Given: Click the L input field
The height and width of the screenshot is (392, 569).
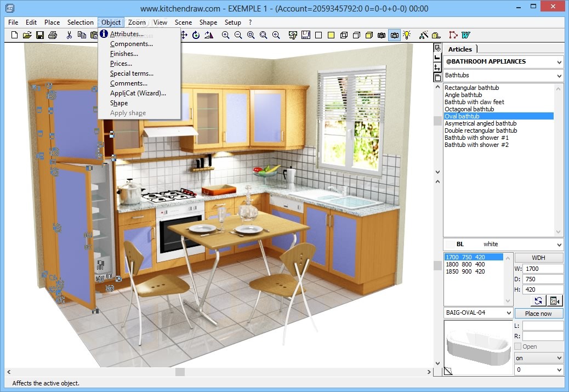Looking at the screenshot, I should [x=543, y=326].
